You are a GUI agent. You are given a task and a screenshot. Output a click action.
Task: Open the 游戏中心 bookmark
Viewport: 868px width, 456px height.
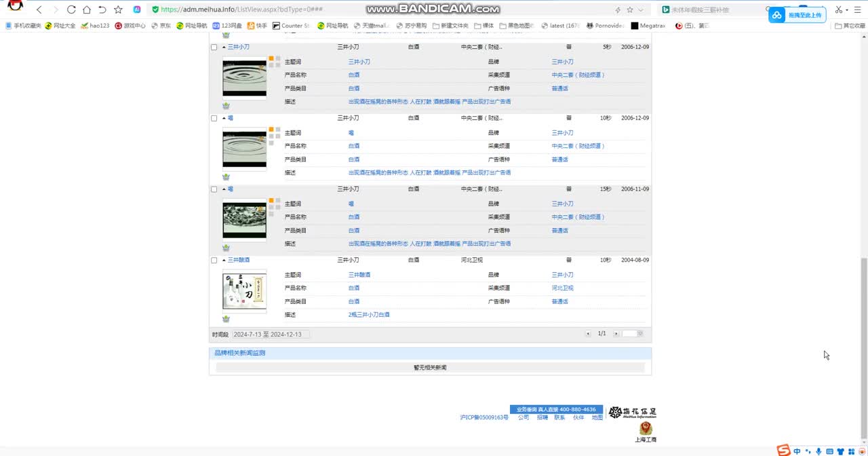click(x=130, y=26)
